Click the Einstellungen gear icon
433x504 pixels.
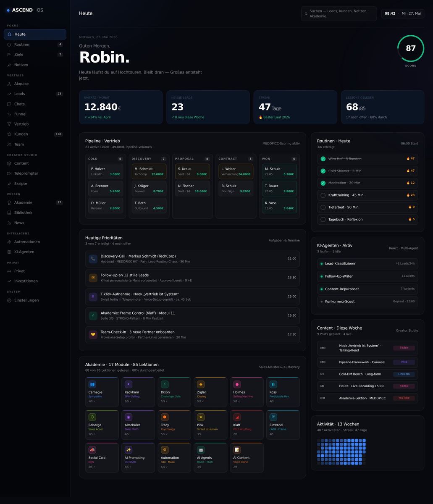click(x=9, y=300)
